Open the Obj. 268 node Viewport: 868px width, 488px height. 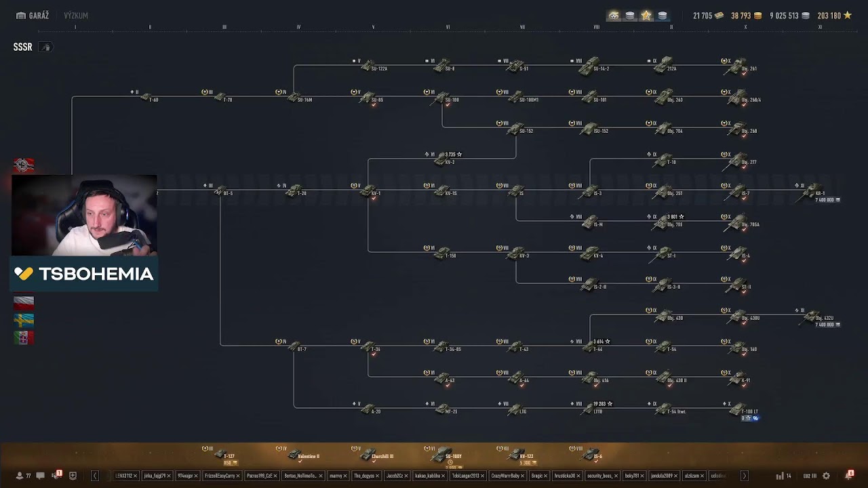click(x=738, y=129)
